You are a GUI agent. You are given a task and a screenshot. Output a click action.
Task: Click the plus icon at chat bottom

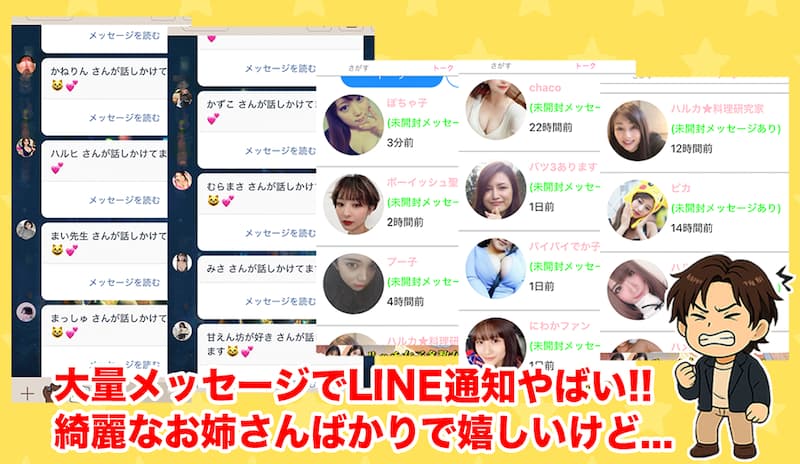(x=28, y=394)
